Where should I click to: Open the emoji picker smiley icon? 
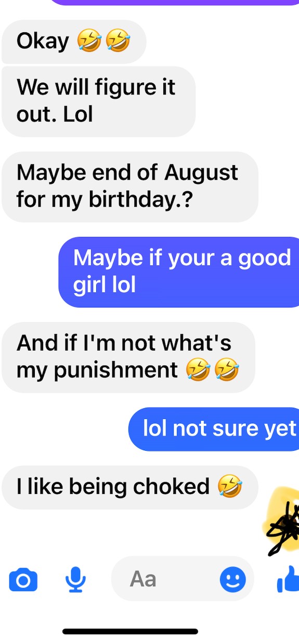click(x=232, y=579)
